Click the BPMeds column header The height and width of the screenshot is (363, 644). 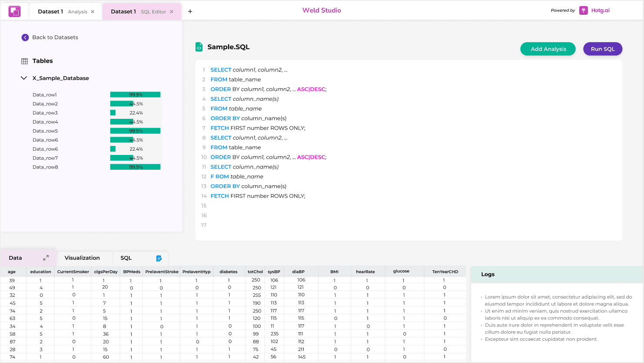point(132,272)
